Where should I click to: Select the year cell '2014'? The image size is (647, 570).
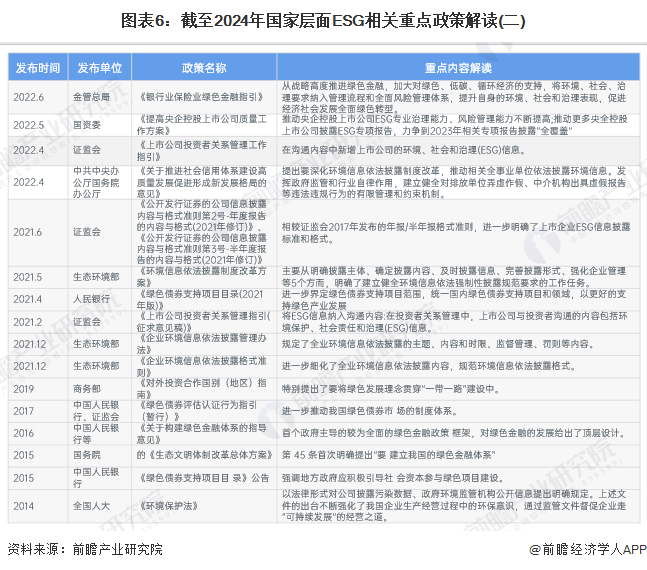[x=24, y=506]
